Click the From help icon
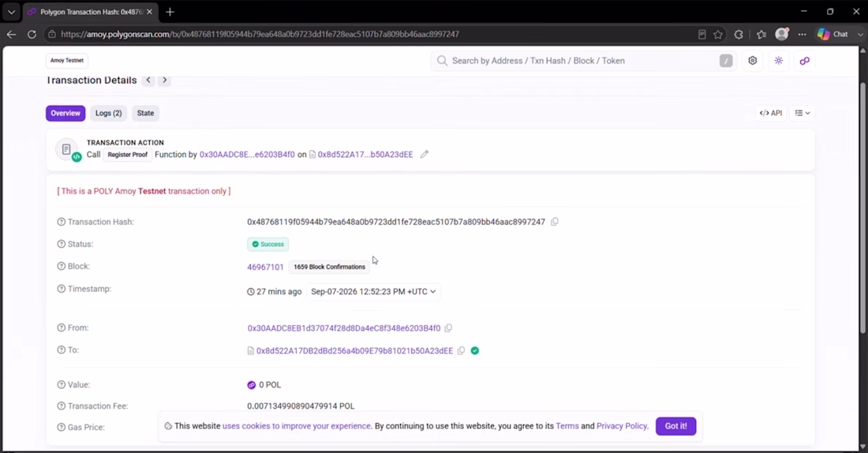The image size is (868, 453). point(62,328)
